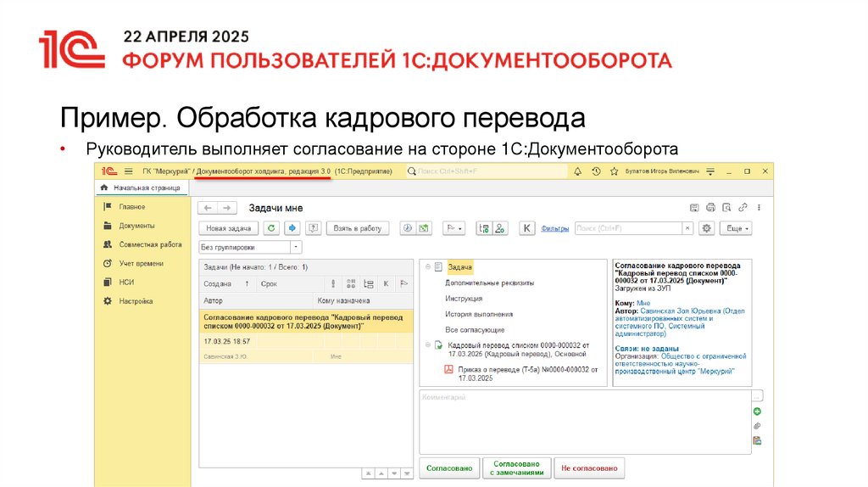
Task: Click the save diskette icon
Action: (x=694, y=208)
